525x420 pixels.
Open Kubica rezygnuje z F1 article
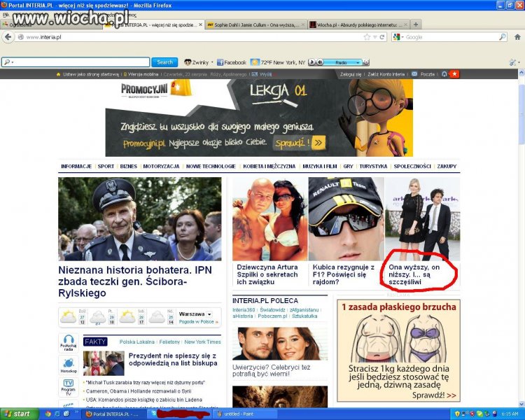pos(344,274)
